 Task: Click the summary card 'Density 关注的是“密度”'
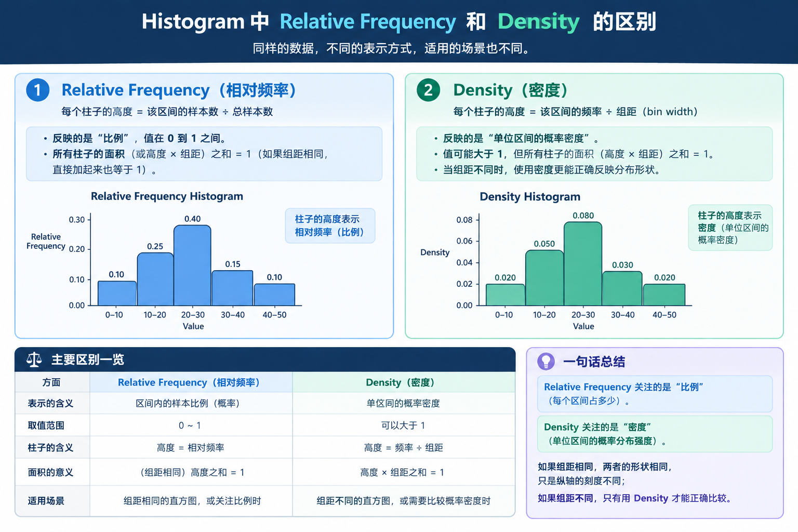[x=655, y=434]
